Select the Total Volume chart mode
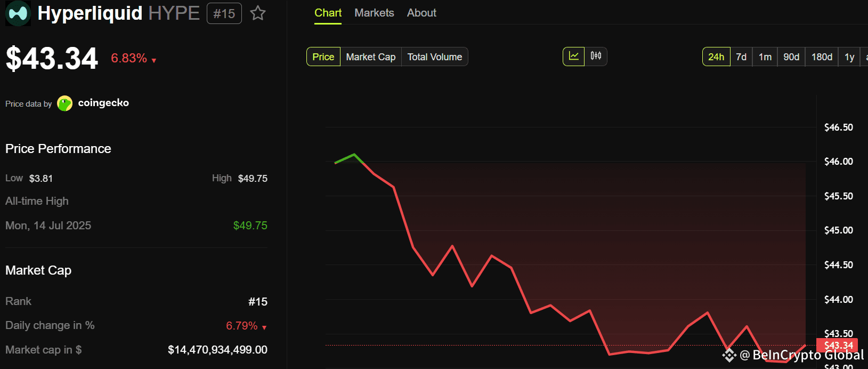 435,57
